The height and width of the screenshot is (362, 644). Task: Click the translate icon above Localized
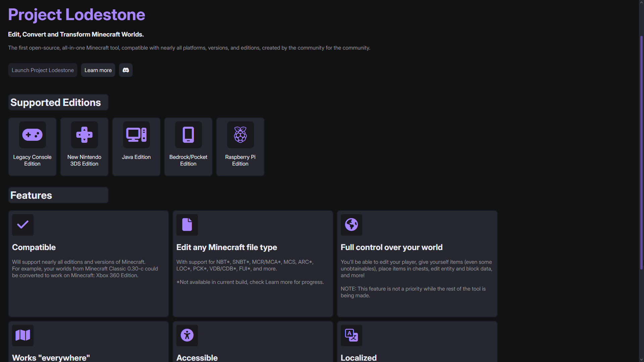pos(352,335)
